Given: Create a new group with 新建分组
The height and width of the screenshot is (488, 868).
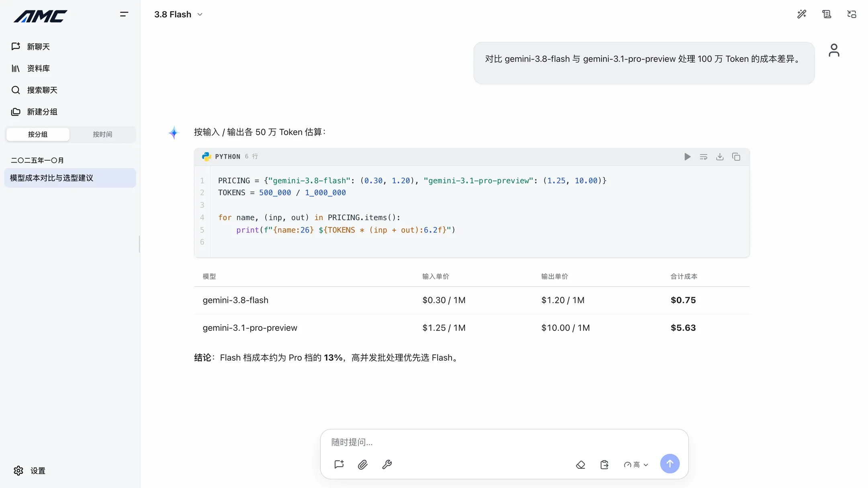Looking at the screenshot, I should point(34,112).
